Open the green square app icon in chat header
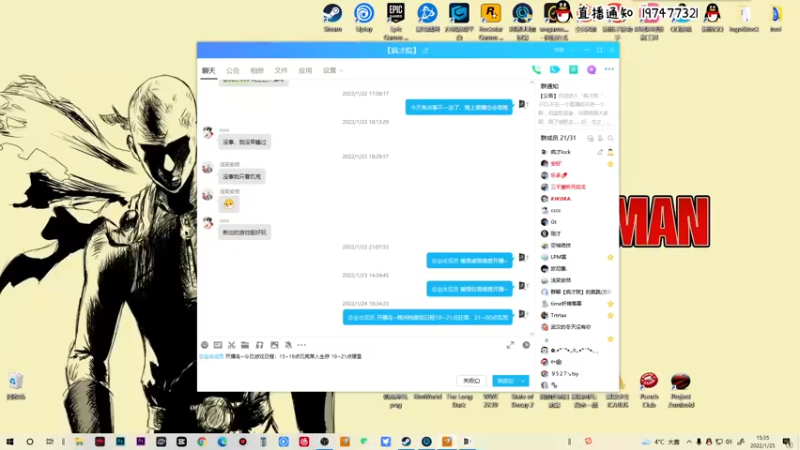The width and height of the screenshot is (800, 450). (573, 69)
